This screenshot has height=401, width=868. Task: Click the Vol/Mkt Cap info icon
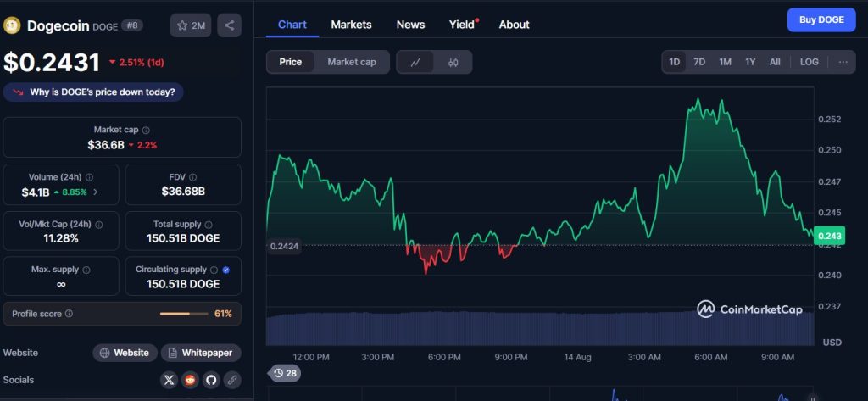coord(98,225)
